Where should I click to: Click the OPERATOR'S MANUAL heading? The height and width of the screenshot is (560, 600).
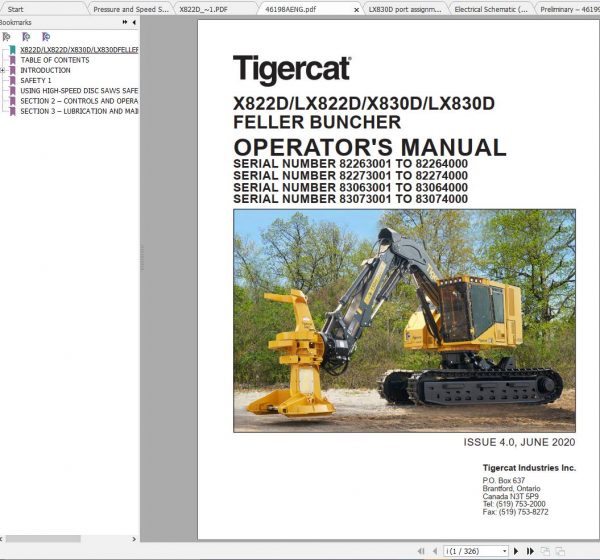coord(370,147)
